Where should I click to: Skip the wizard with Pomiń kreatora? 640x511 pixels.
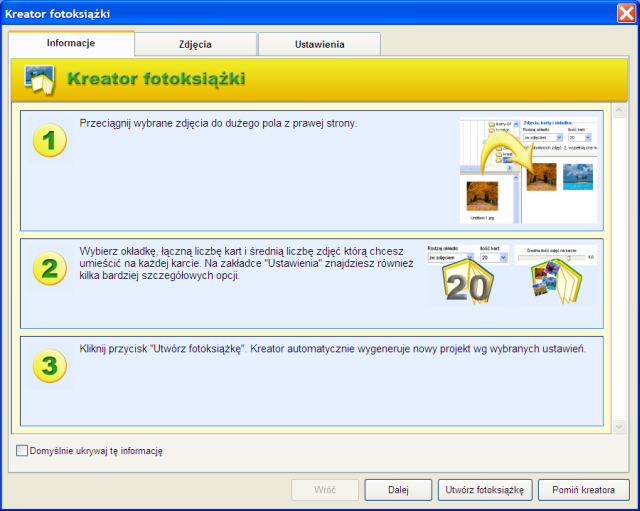point(584,490)
